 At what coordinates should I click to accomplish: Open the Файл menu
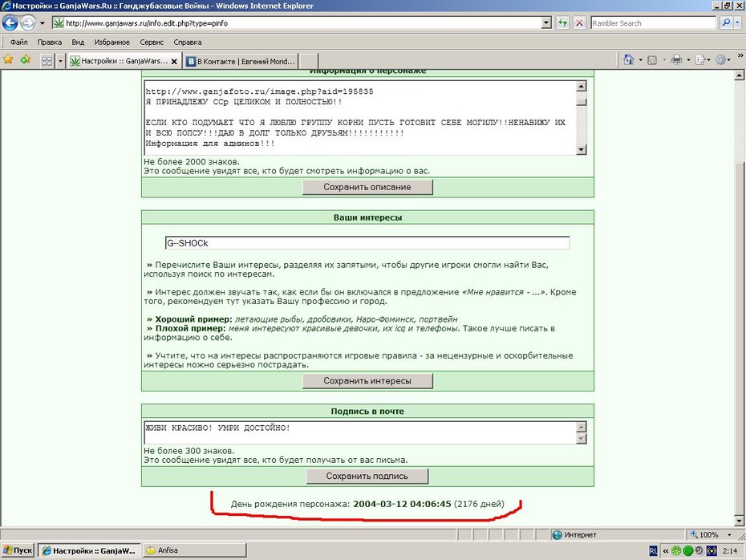pyautogui.click(x=19, y=42)
